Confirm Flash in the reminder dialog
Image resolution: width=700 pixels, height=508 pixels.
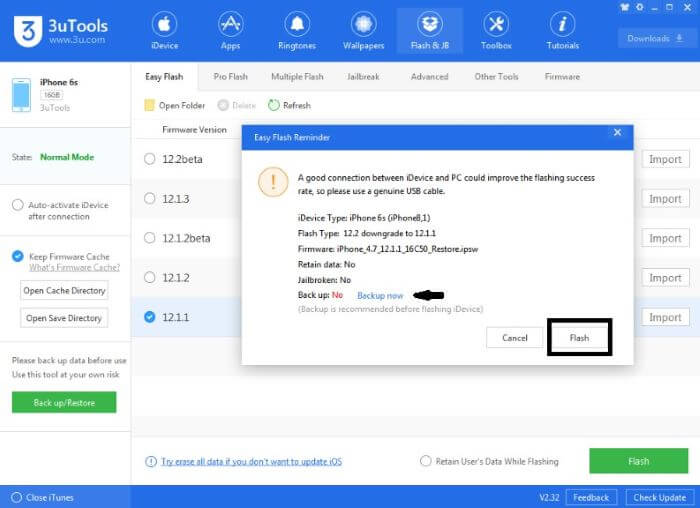point(579,338)
